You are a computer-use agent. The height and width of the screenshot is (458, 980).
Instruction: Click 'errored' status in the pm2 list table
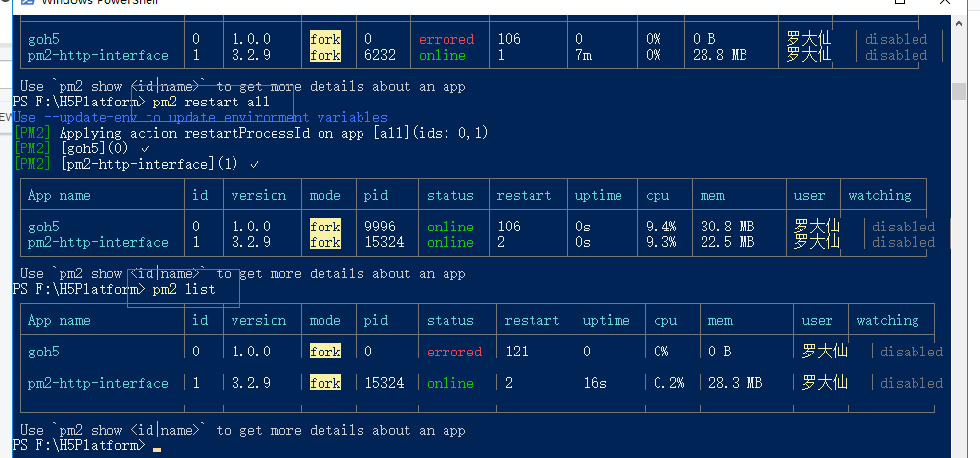click(454, 352)
